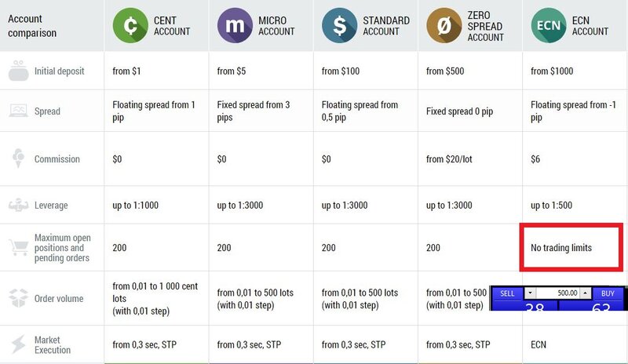Click the Zero Spread Account icon
This screenshot has width=628, height=364.
444,26
